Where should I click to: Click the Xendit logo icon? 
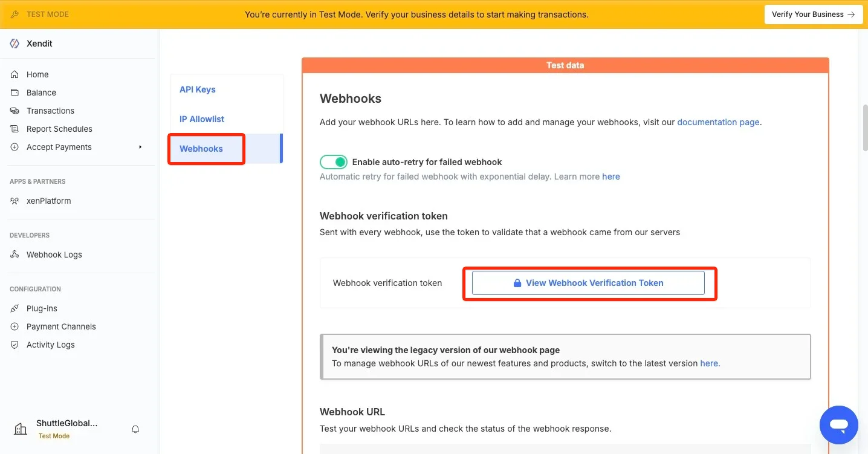(15, 44)
